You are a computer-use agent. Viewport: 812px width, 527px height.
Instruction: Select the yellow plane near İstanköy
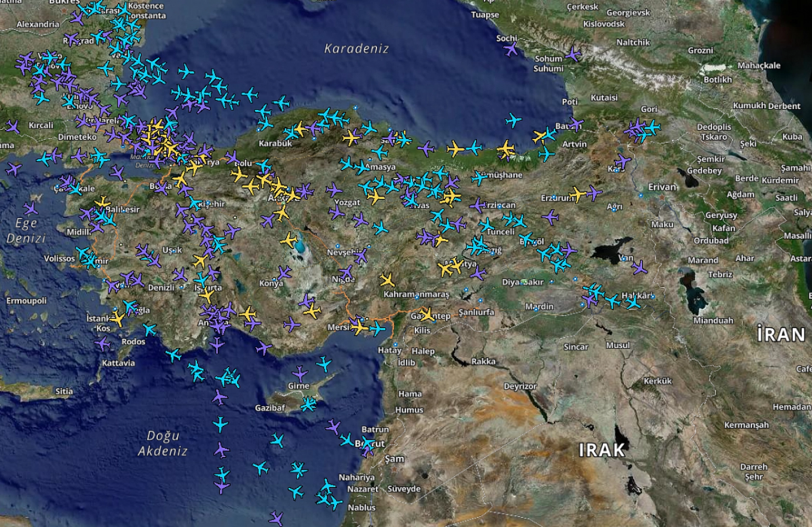pos(117,319)
